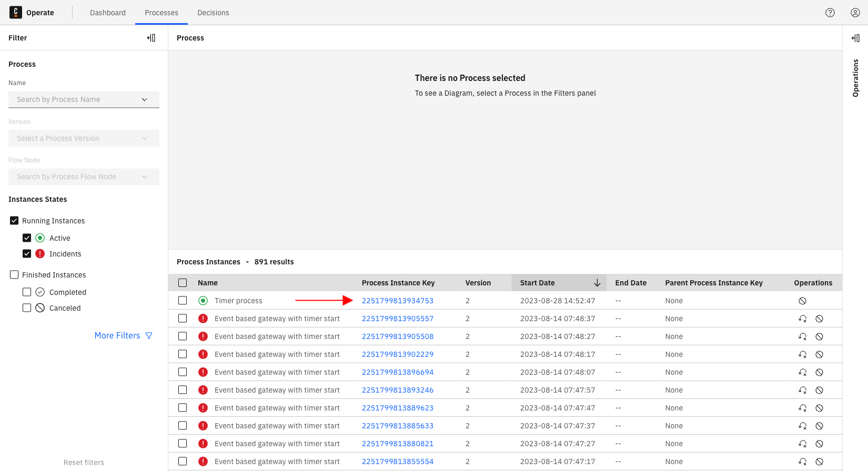This screenshot has width=868, height=473.
Task: Retry instance 2251799813902229
Action: coord(802,354)
